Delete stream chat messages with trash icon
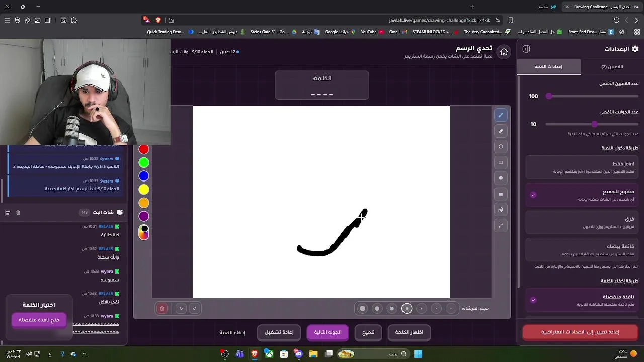Screen dimensions: 644x362 point(18,213)
